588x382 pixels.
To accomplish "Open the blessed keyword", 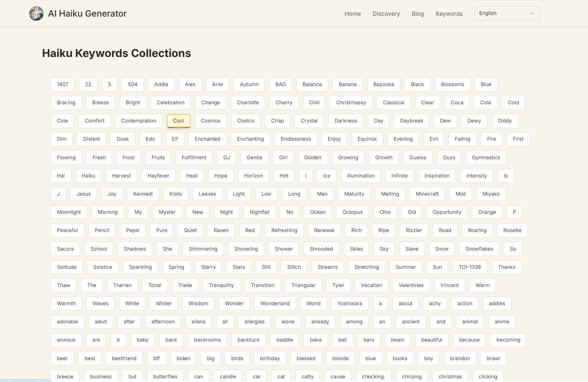I will [x=306, y=359].
